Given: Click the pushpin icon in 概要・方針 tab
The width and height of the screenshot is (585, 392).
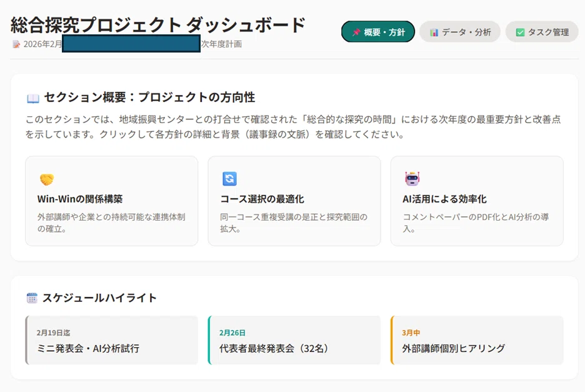Looking at the screenshot, I should (x=356, y=33).
